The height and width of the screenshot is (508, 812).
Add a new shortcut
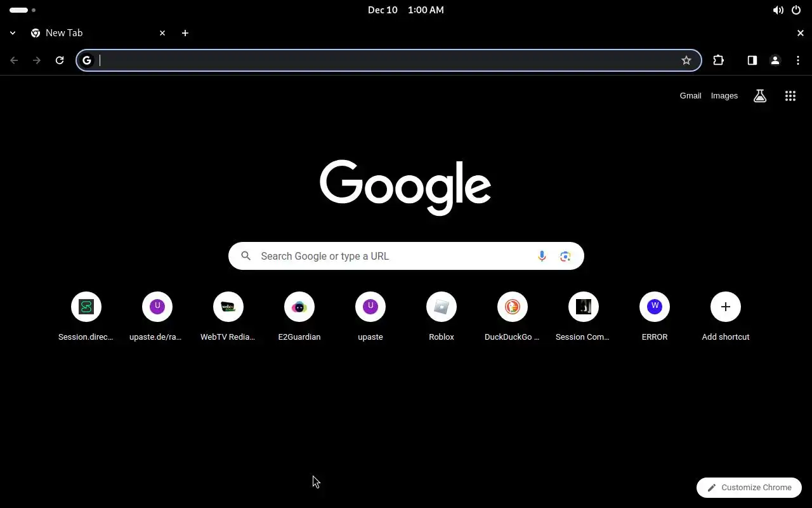point(726,317)
